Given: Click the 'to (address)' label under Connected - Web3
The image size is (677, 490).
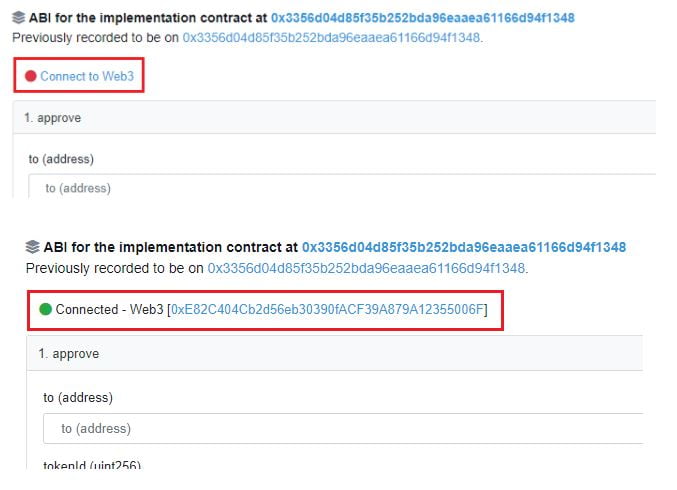Looking at the screenshot, I should (78, 397).
